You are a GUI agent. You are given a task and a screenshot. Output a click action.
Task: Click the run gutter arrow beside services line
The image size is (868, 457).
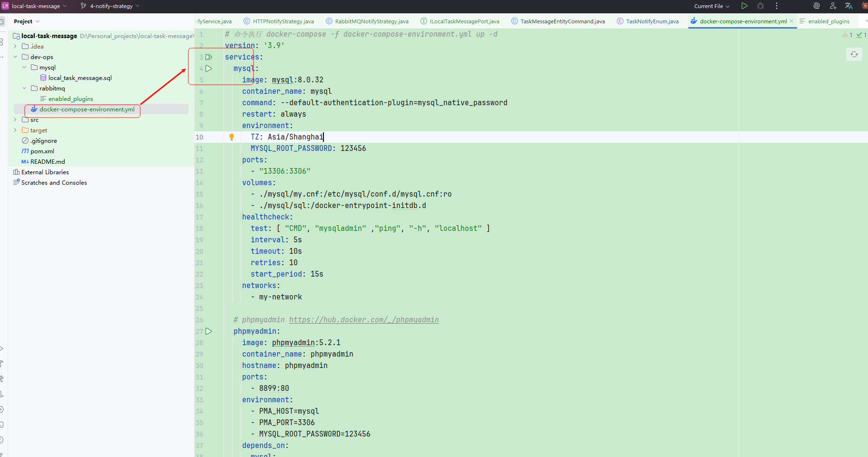click(x=209, y=57)
